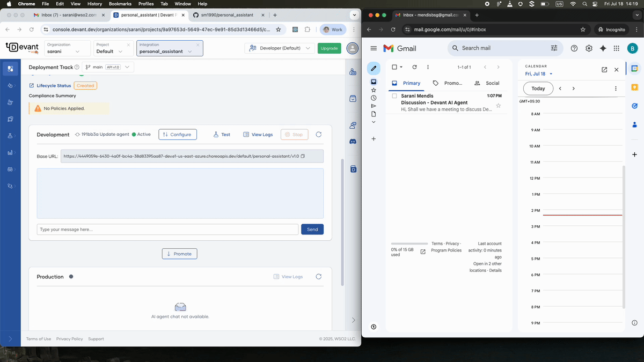This screenshot has width=644, height=362.
Task: Open Google Contacts side panel icon
Action: point(634,125)
